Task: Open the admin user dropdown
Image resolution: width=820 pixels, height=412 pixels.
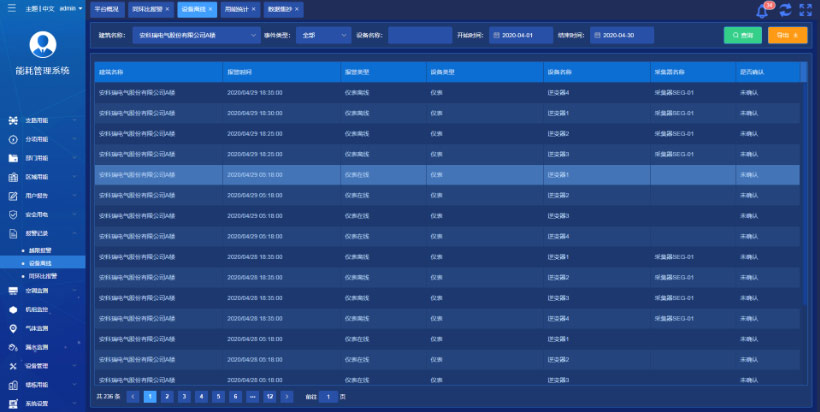Action: (x=71, y=8)
